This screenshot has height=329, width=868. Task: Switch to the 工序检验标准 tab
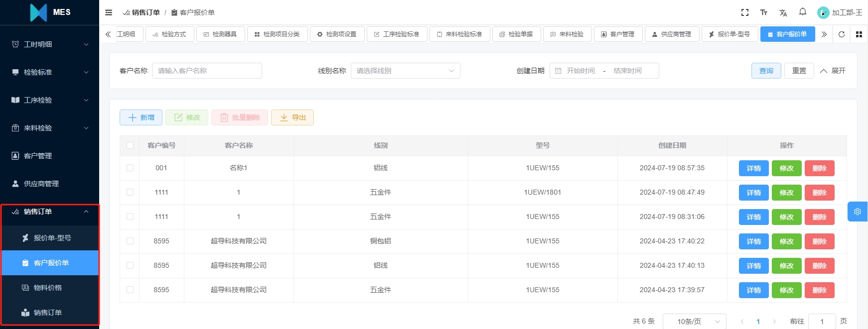[x=397, y=34]
